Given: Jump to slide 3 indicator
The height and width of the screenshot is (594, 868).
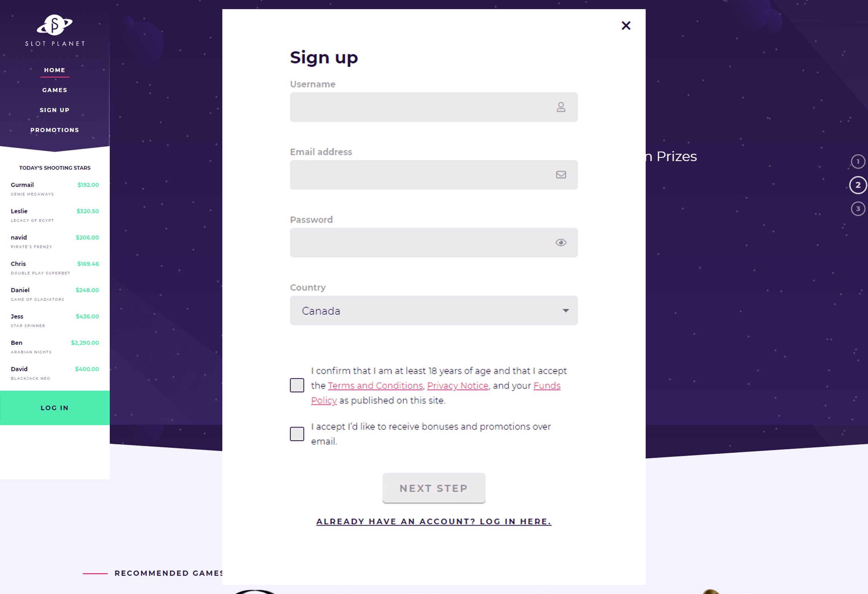Looking at the screenshot, I should (858, 209).
